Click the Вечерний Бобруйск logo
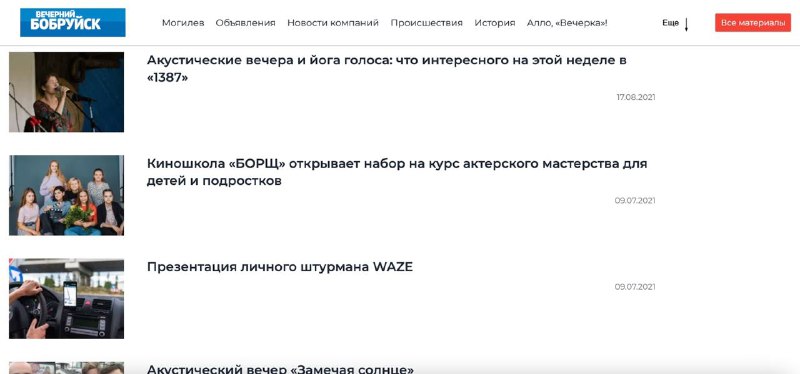The image size is (800, 374). [x=72, y=22]
